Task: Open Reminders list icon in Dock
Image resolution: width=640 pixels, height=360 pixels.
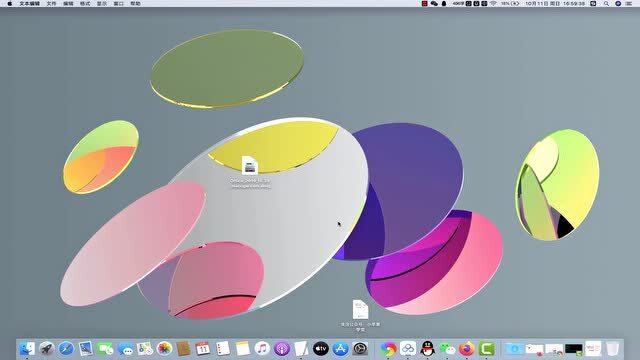Action: (223, 349)
